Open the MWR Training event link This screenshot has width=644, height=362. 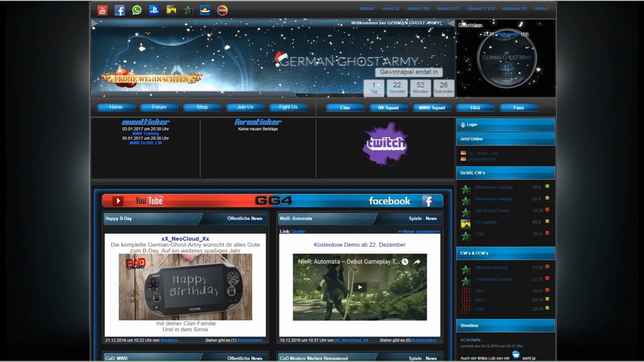146,133
